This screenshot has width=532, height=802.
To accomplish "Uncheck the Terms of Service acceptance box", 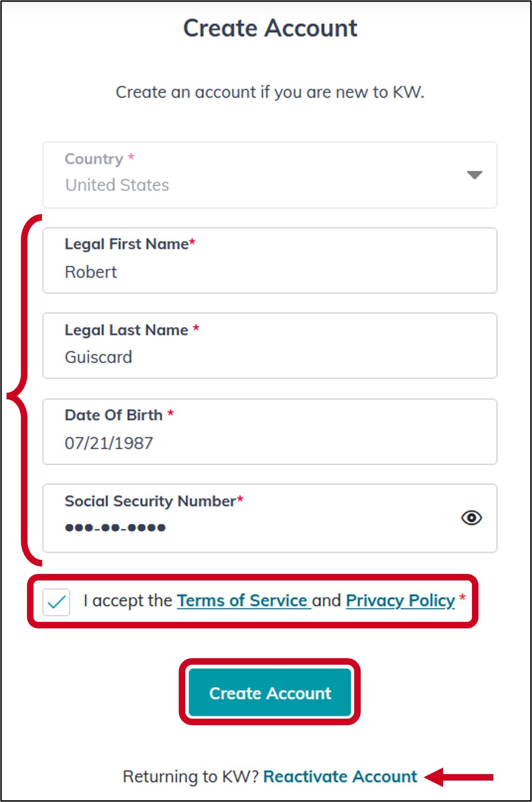I will 55,601.
